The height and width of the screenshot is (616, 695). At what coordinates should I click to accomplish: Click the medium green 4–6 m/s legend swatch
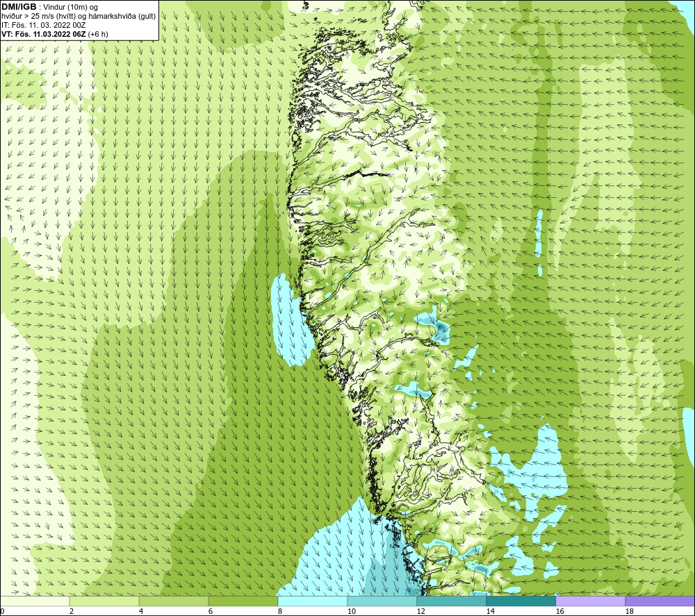coord(174,601)
